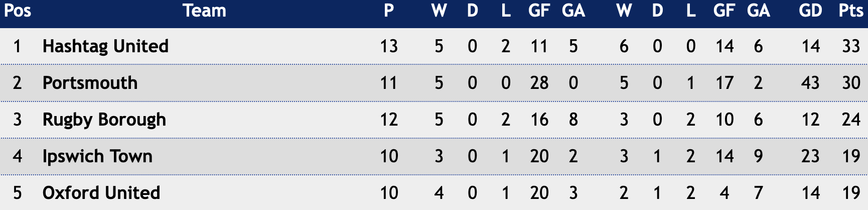Click Hashtag United's 33 points value
The image size is (868, 210).
pyautogui.click(x=851, y=46)
